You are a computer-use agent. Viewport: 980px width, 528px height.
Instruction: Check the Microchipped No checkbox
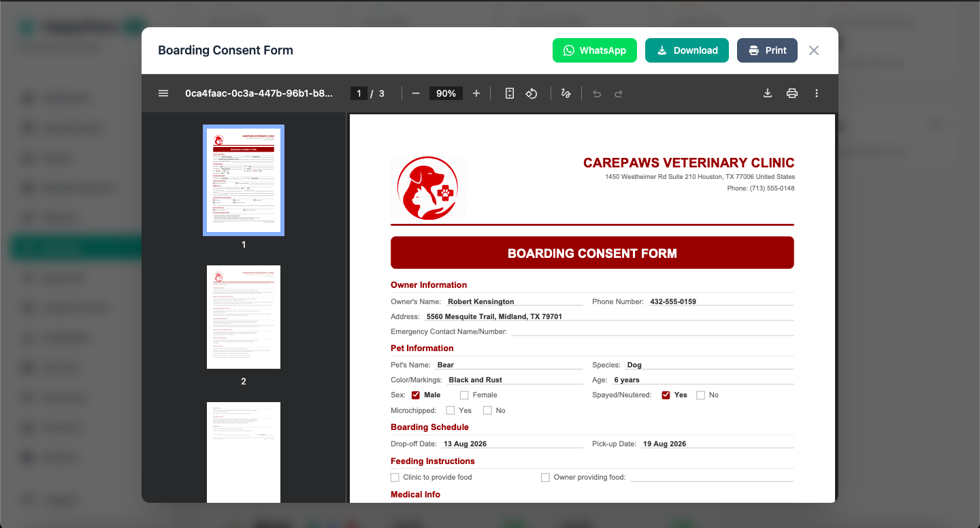487,410
